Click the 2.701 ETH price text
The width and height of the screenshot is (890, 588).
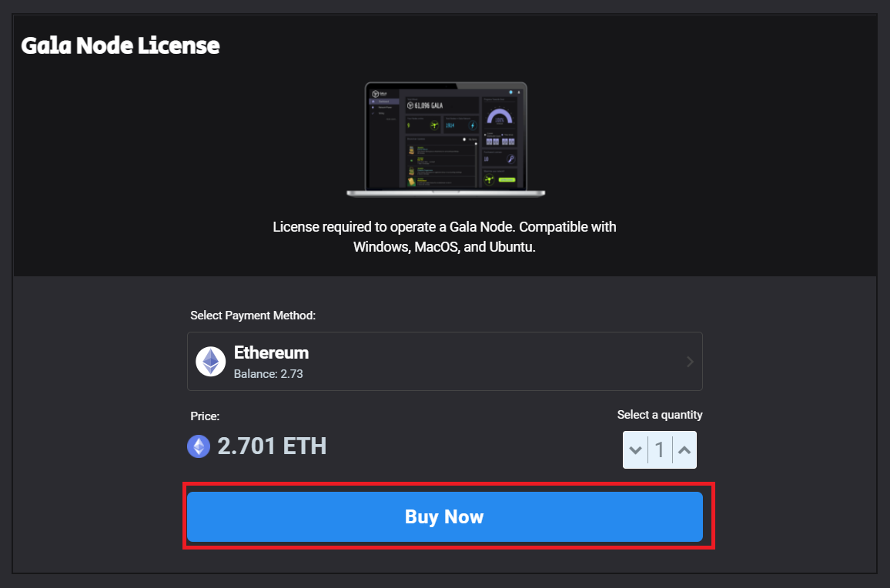(272, 446)
